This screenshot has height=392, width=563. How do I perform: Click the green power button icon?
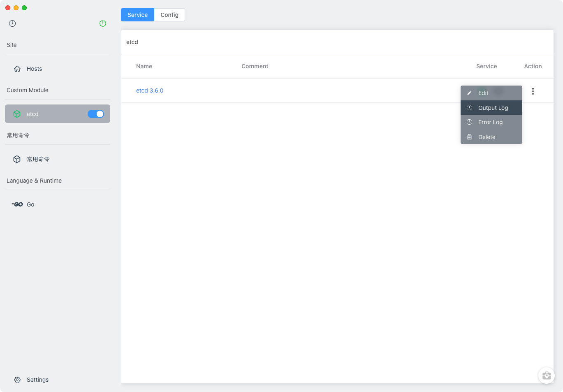tap(103, 23)
